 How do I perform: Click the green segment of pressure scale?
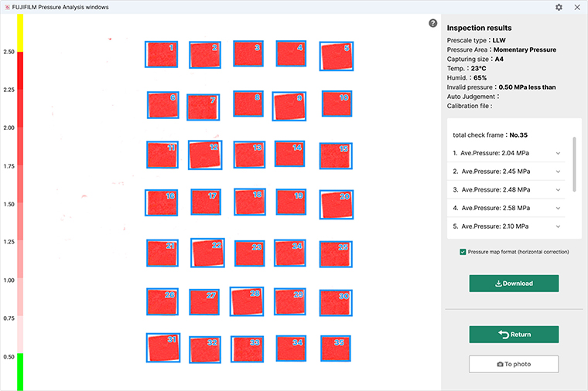click(20, 371)
